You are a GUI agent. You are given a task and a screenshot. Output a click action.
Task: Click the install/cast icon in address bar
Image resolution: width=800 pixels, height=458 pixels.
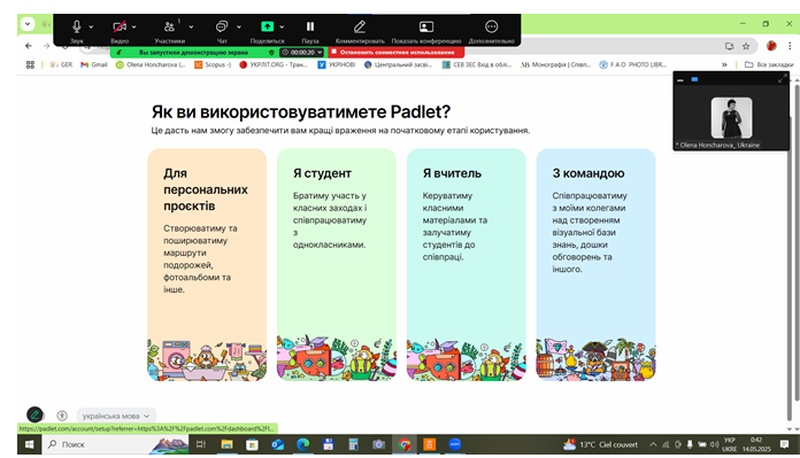pyautogui.click(x=730, y=46)
